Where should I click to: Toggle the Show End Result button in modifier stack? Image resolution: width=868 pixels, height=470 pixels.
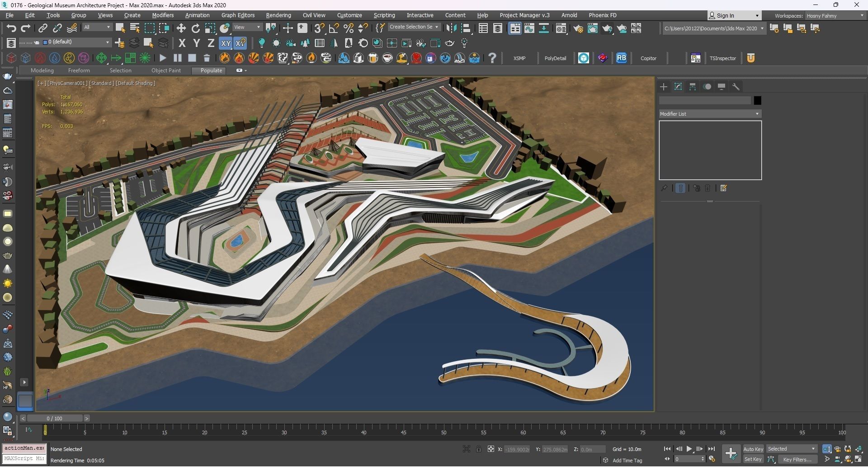coord(680,188)
